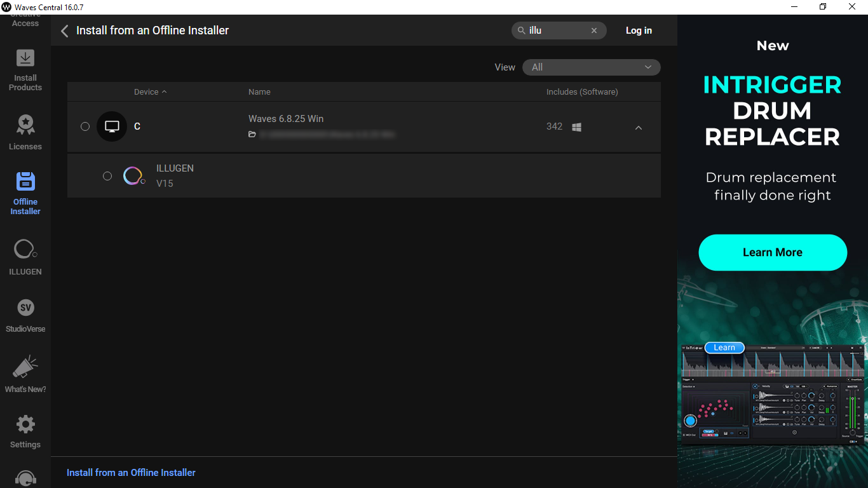This screenshot has height=488, width=868.
Task: Open Install Products in sidebar
Action: (x=25, y=70)
